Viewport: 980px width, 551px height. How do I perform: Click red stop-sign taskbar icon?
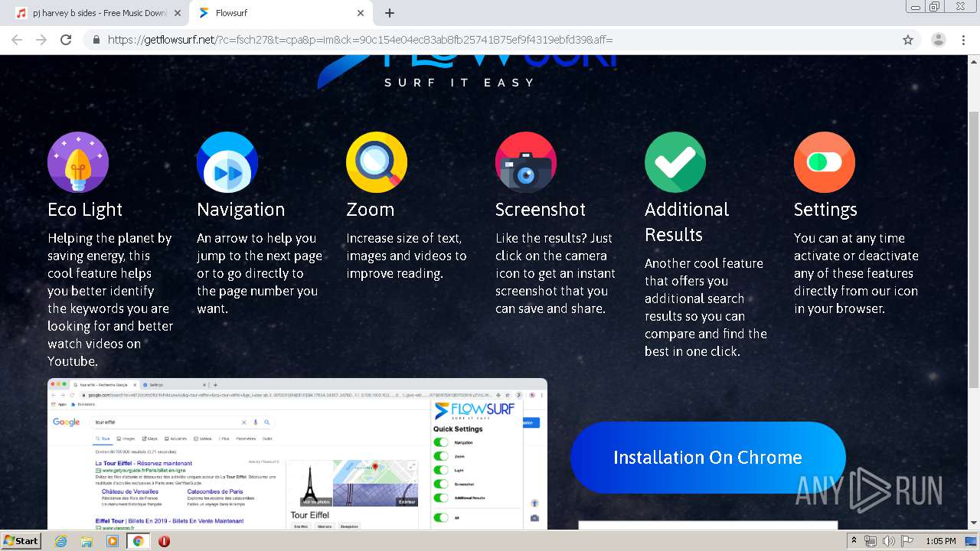point(164,541)
